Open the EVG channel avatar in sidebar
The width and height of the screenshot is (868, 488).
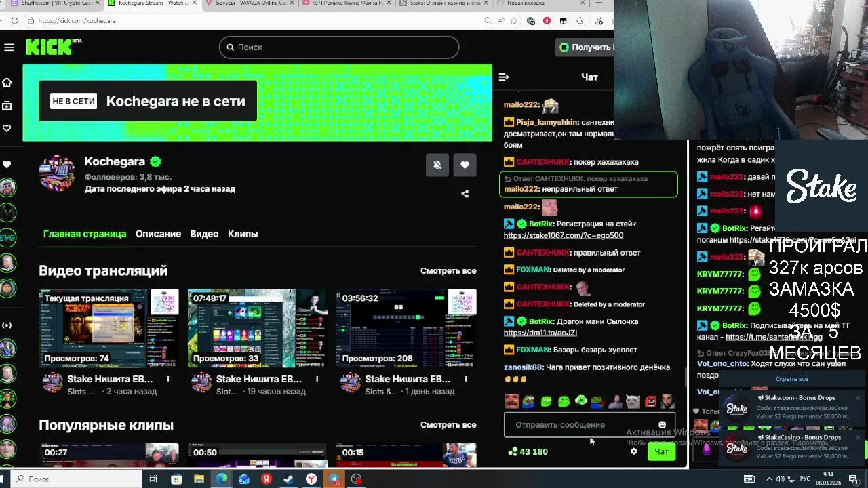tap(7, 237)
